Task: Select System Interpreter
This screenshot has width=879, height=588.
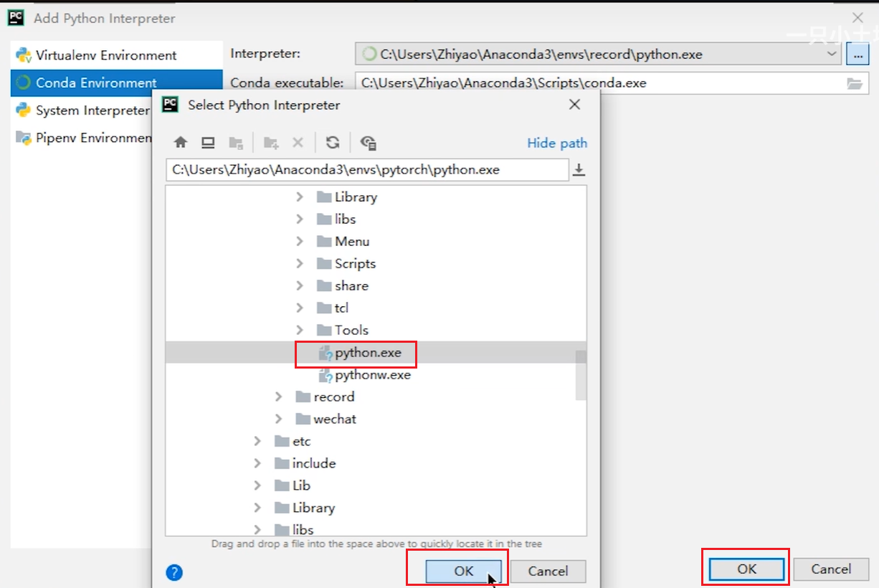Action: 82,110
